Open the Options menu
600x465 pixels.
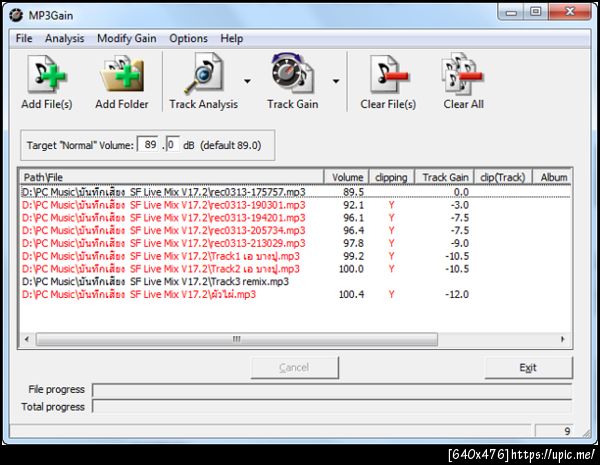click(x=188, y=38)
